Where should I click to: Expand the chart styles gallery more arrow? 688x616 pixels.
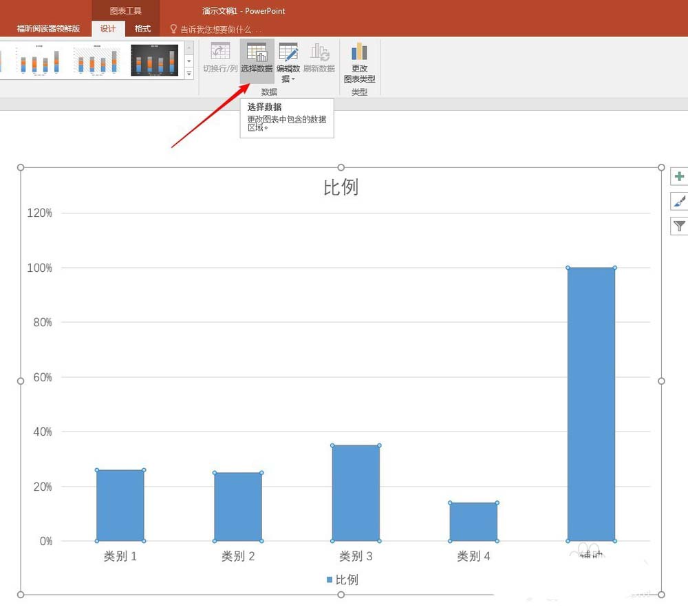pos(189,73)
